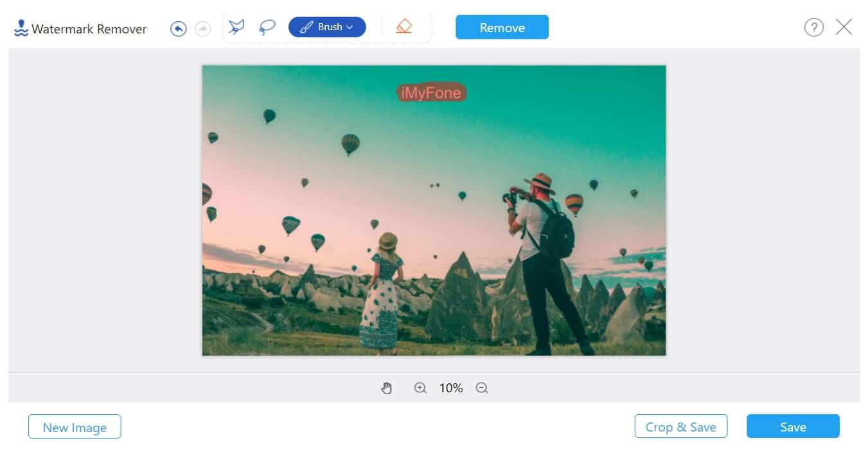Zoom in with the plus magnifier
The width and height of the screenshot is (868, 454).
pyautogui.click(x=420, y=388)
